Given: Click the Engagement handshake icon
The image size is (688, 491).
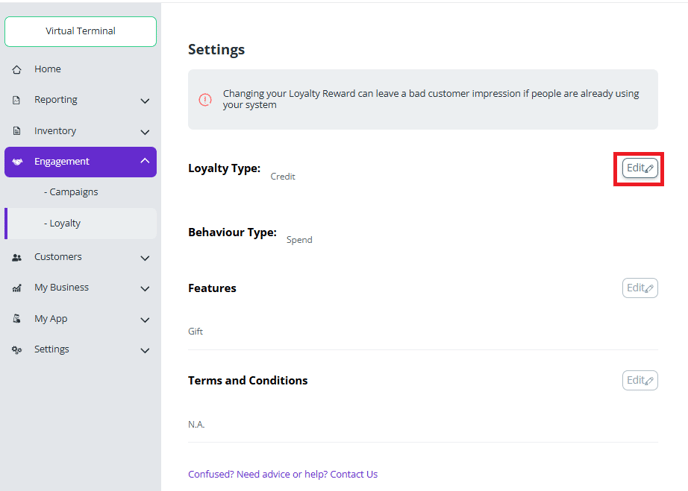Looking at the screenshot, I should 17,162.
